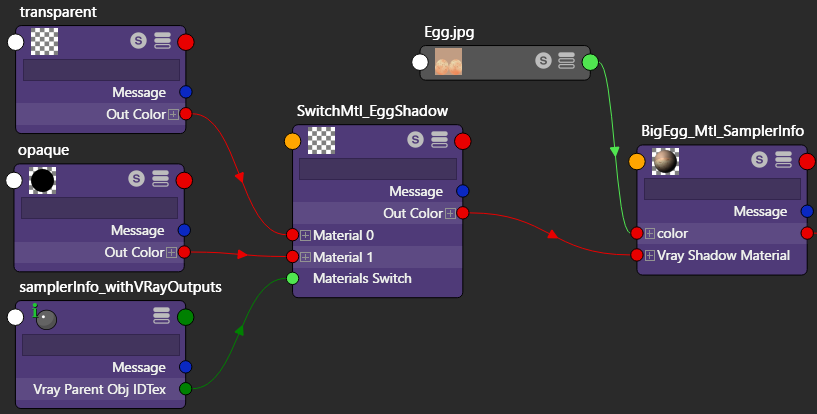Click Materials Switch green input port
The width and height of the screenshot is (817, 414).
(x=292, y=279)
